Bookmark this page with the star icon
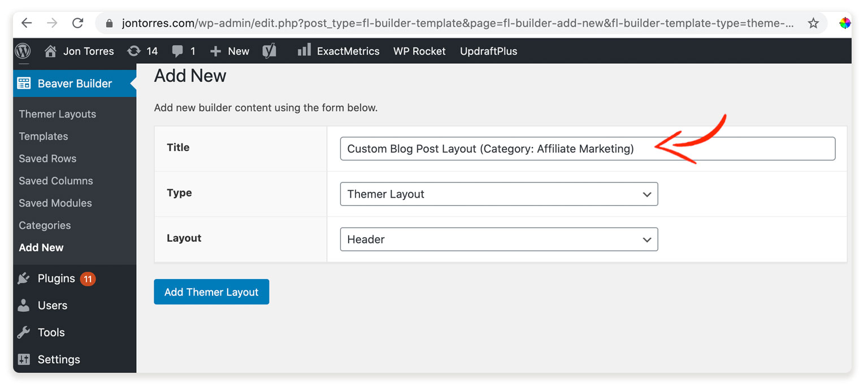The height and width of the screenshot is (392, 868). pyautogui.click(x=813, y=23)
